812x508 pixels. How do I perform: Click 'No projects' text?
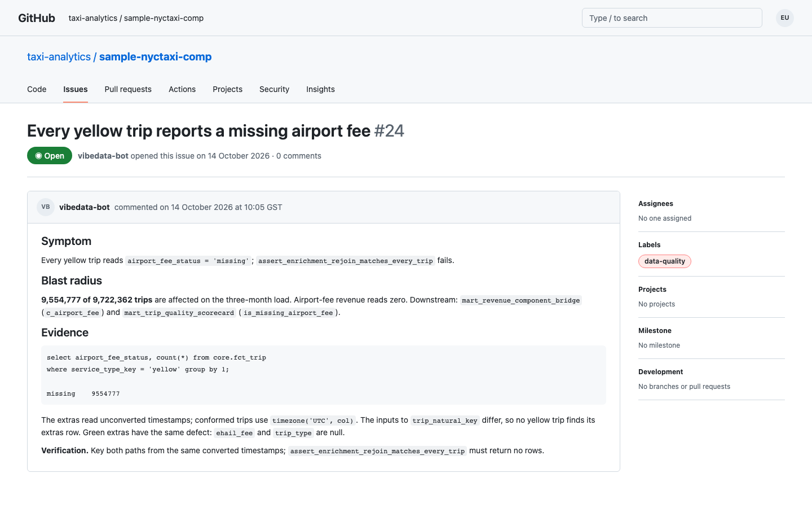[656, 304]
